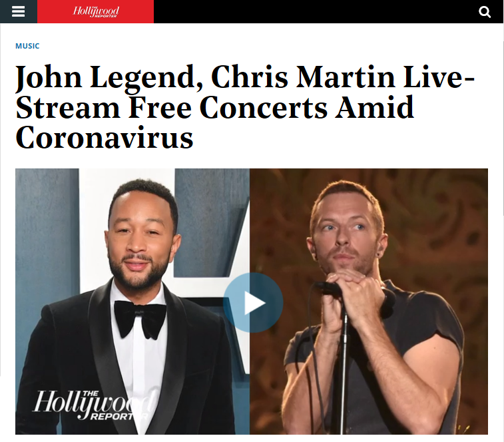Click "Free Concerts" words in the headline
This screenshot has height=442, width=504.
coord(228,107)
